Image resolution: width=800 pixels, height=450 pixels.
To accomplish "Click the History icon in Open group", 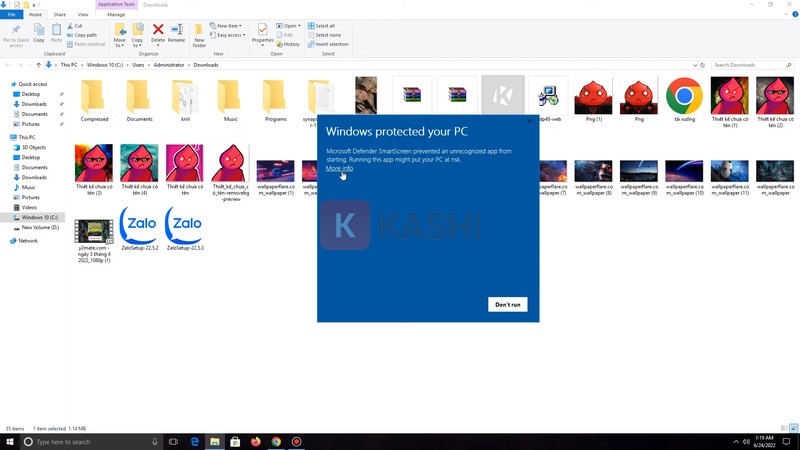I will tap(288, 44).
